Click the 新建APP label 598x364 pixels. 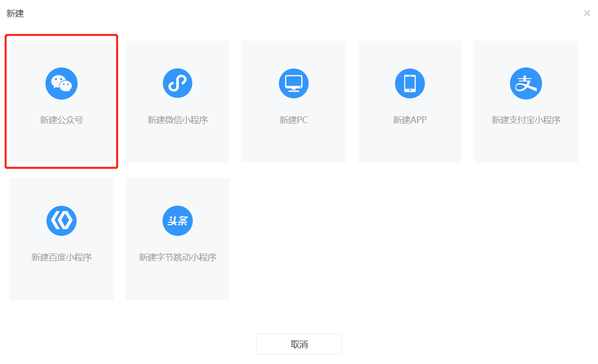tap(410, 120)
